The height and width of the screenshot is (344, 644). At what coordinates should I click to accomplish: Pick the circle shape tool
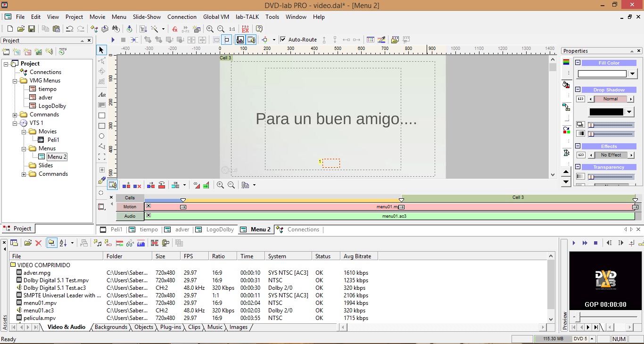click(x=101, y=136)
